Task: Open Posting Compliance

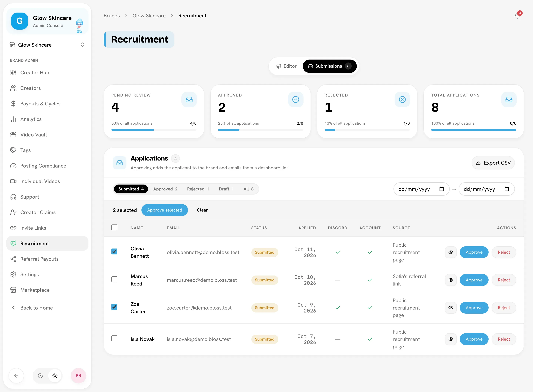Action: pyautogui.click(x=47, y=166)
